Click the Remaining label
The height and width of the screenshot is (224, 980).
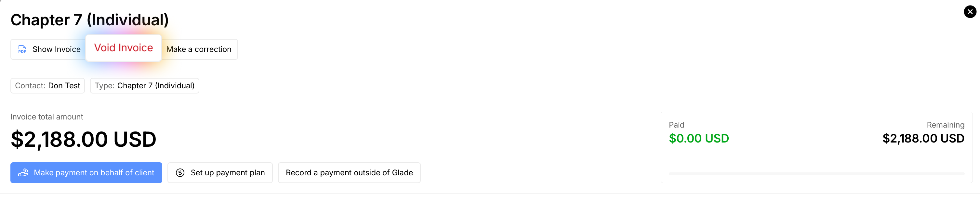945,125
